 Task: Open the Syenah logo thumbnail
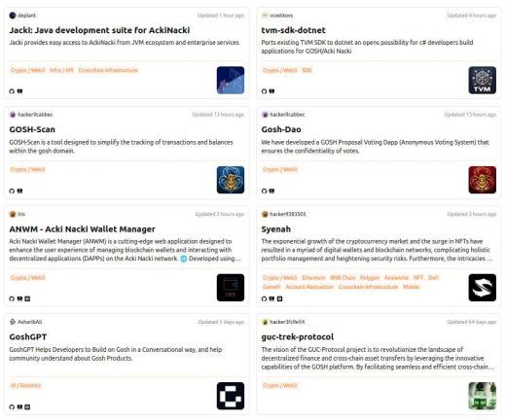(483, 288)
